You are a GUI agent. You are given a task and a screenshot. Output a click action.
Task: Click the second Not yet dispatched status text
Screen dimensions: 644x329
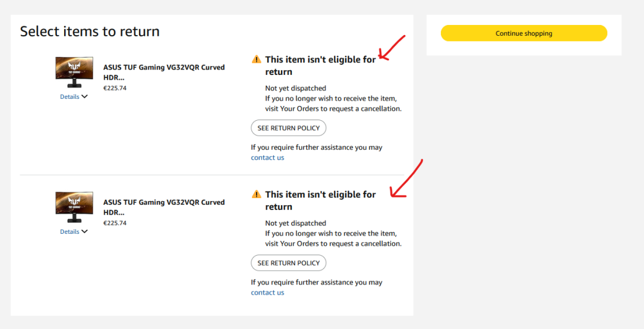click(295, 223)
